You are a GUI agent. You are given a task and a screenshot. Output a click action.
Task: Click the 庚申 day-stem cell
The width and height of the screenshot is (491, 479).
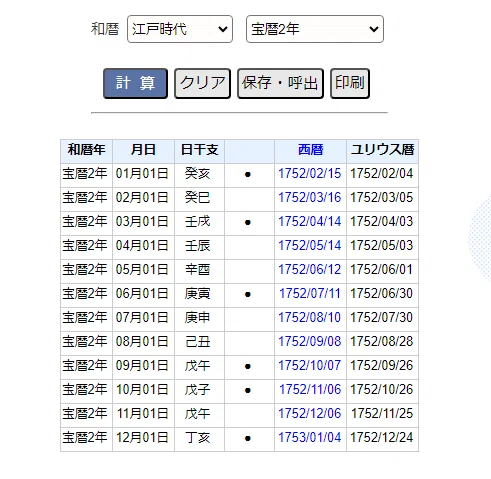tap(199, 318)
